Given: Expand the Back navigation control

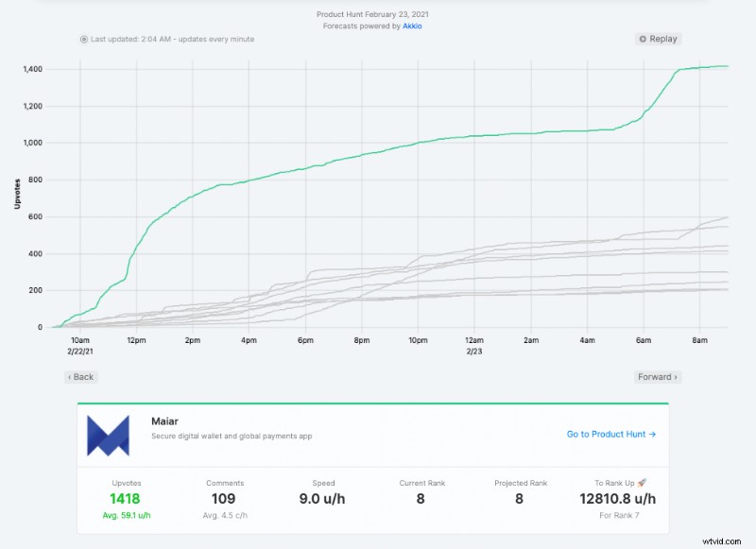Looking at the screenshot, I should (80, 376).
